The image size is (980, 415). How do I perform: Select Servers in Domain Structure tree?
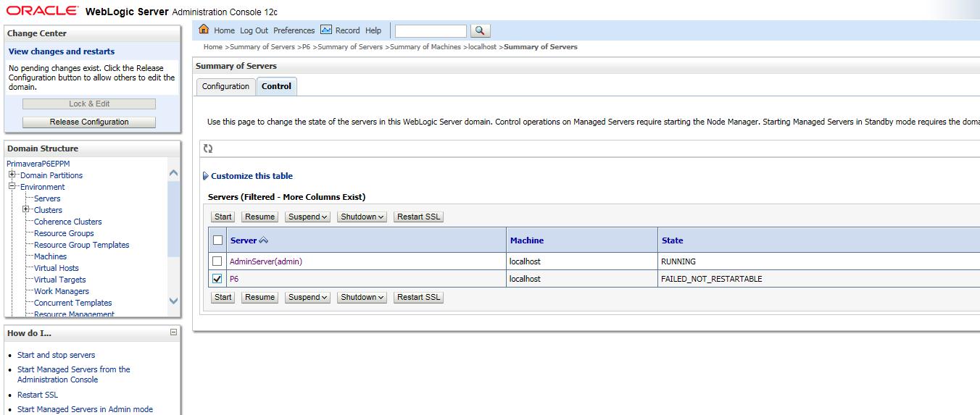click(x=47, y=198)
